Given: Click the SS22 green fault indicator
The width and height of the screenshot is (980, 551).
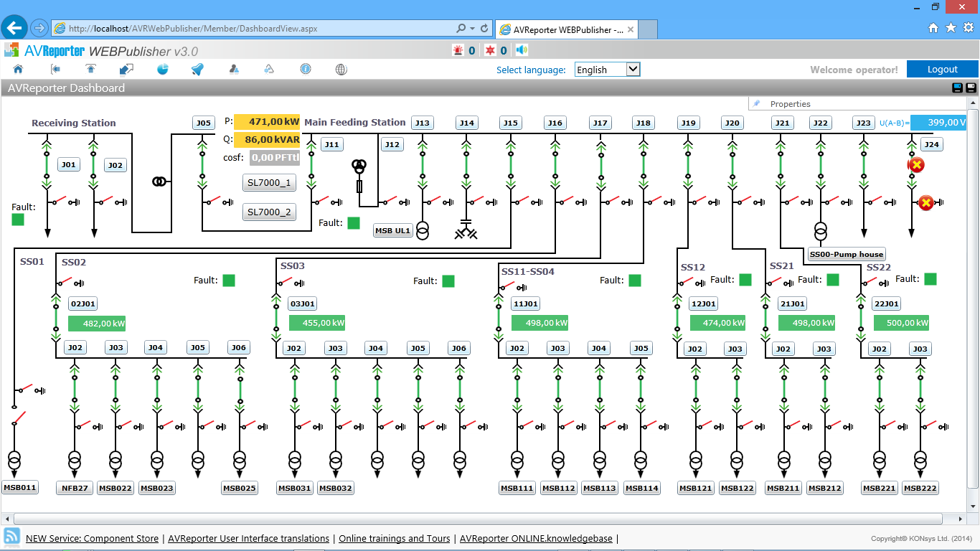Looking at the screenshot, I should click(x=930, y=279).
